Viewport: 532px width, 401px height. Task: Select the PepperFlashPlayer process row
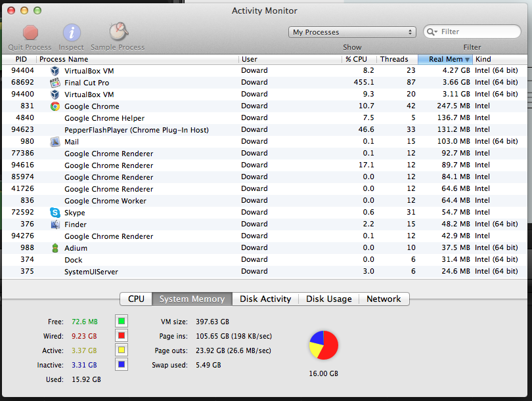click(265, 130)
